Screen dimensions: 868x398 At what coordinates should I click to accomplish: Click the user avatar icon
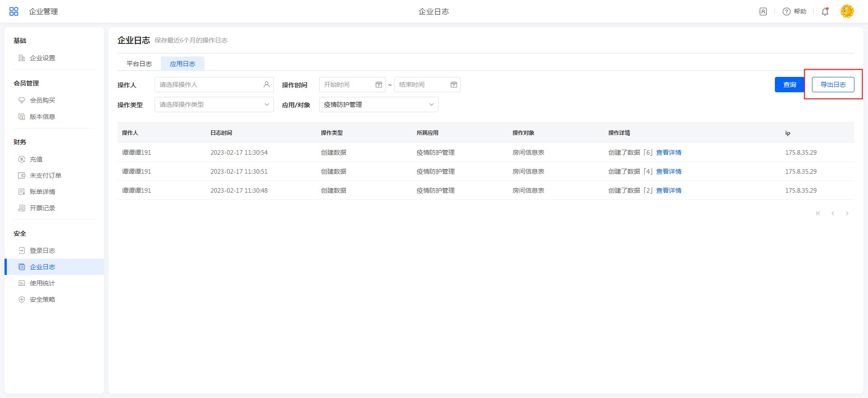pos(847,11)
